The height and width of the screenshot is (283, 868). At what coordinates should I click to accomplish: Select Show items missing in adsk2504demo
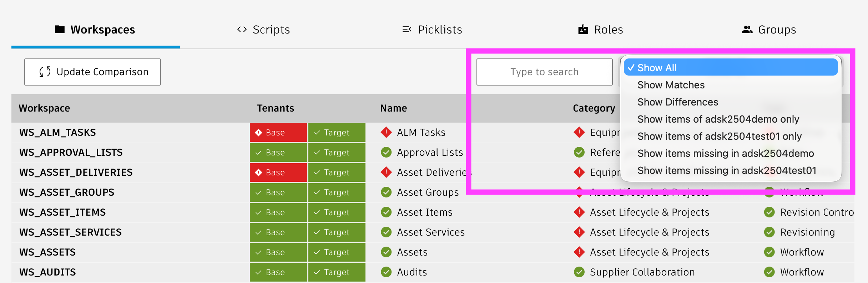click(x=726, y=154)
